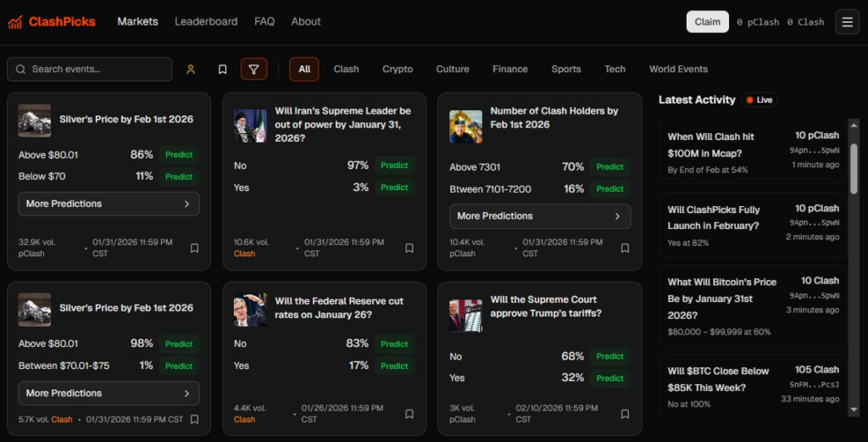Select the All category filter
The height and width of the screenshot is (442, 868).
(x=304, y=70)
